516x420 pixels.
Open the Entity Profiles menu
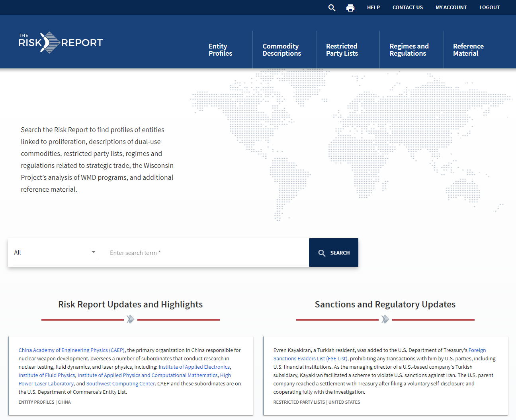click(220, 50)
